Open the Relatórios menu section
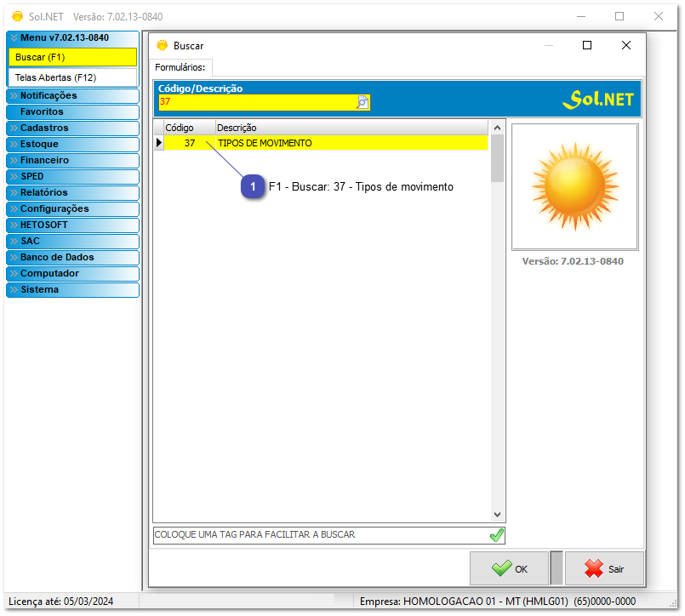 [x=71, y=192]
